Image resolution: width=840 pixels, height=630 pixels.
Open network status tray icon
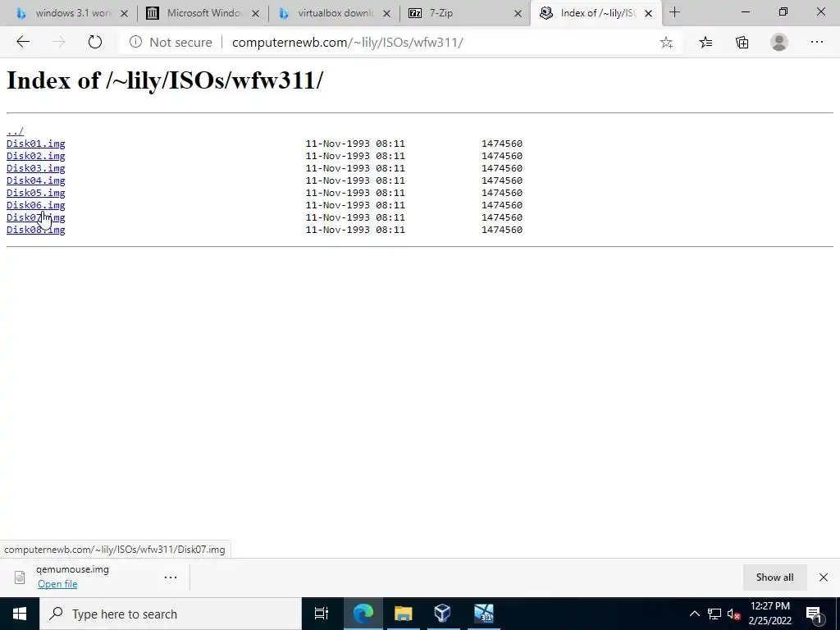714,614
